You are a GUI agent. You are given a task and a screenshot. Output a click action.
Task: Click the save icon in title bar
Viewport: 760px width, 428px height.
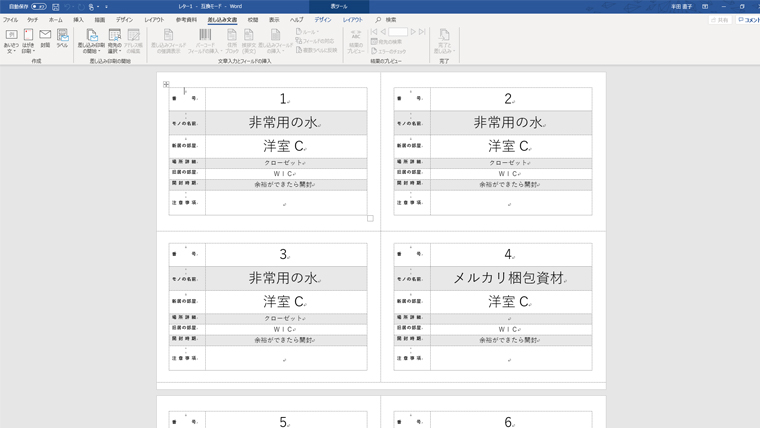tap(56, 6)
